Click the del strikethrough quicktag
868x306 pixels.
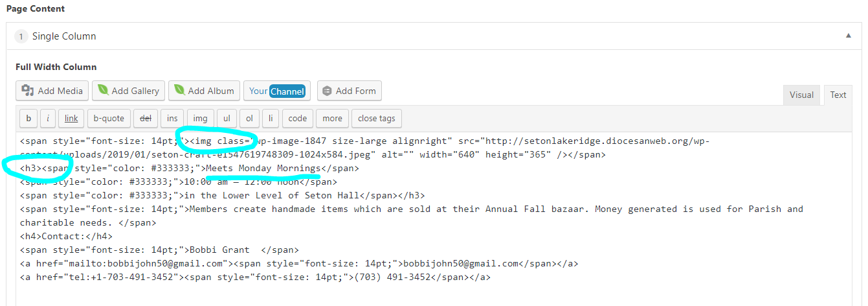[146, 119]
